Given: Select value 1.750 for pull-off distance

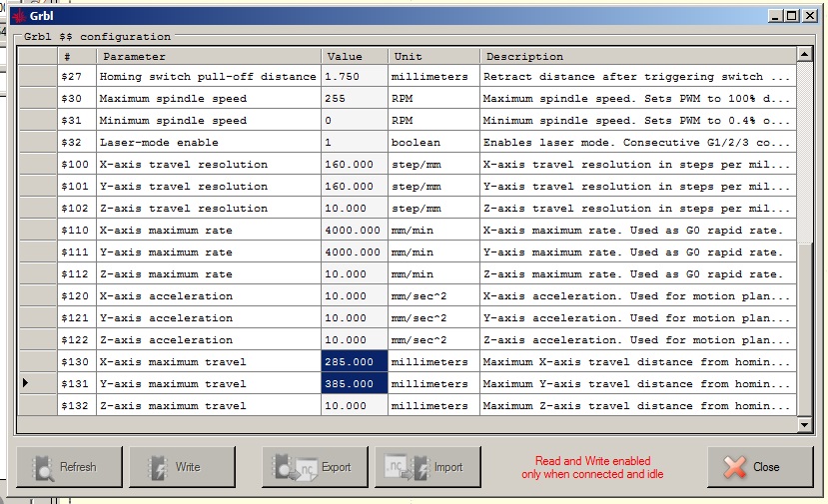Looking at the screenshot, I should tap(355, 77).
